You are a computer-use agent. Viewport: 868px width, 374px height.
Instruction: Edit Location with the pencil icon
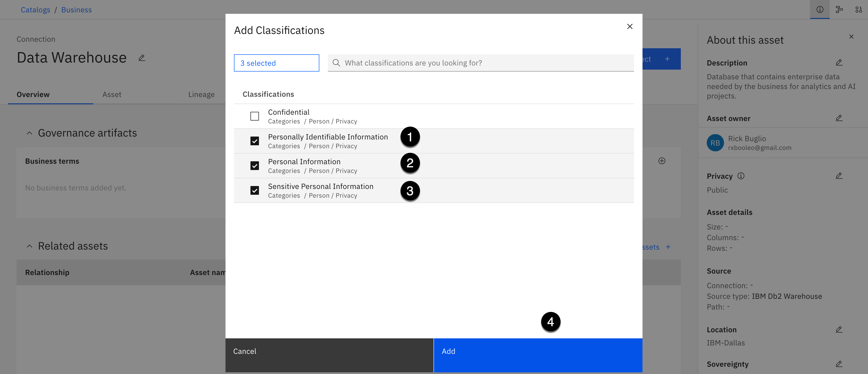839,330
